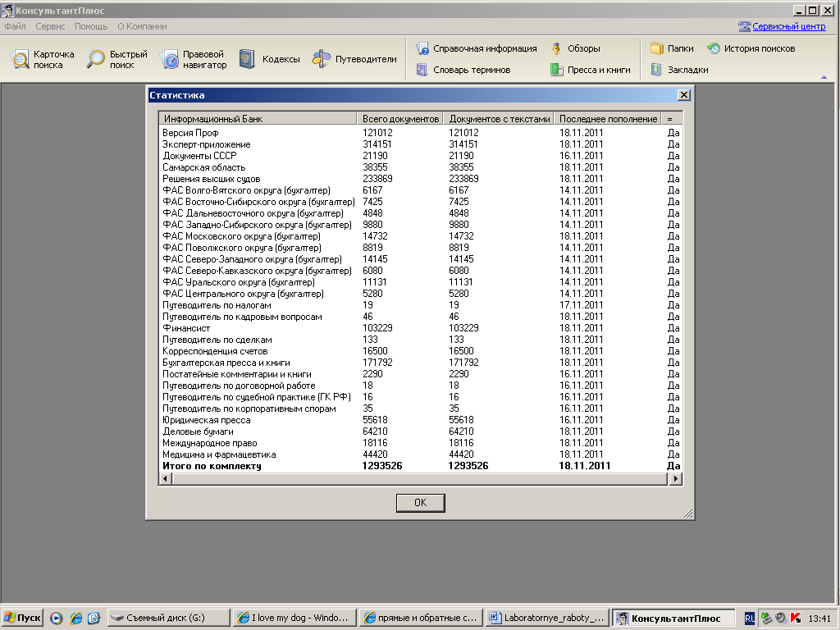Screen dimensions: 840x630
Task: Select row Бухгалтерская пресса и книги
Action: (x=421, y=363)
